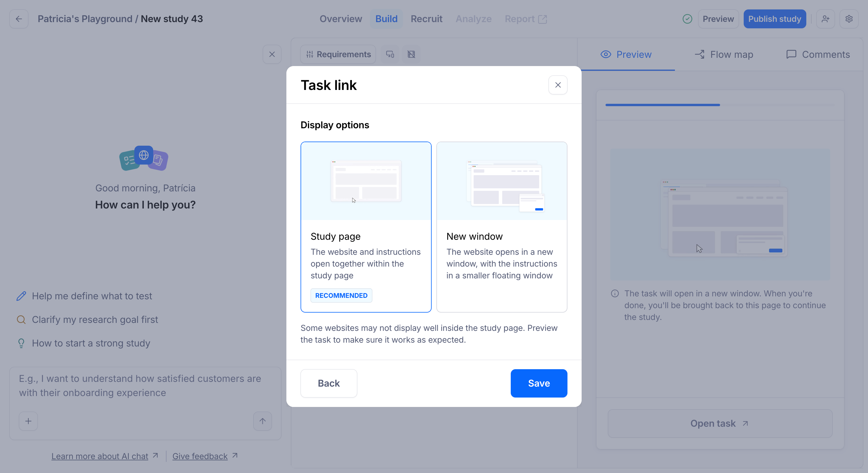Open study settings gear icon
868x473 pixels.
(x=849, y=19)
